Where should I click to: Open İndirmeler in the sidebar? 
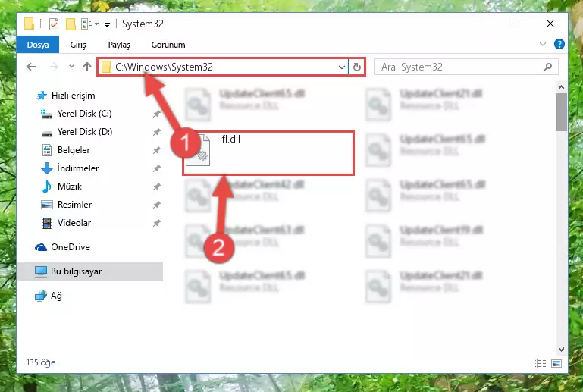78,168
